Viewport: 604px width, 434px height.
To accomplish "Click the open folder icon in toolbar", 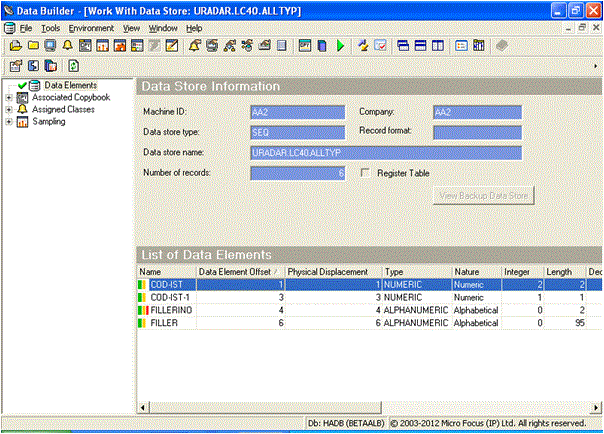I will 16,46.
